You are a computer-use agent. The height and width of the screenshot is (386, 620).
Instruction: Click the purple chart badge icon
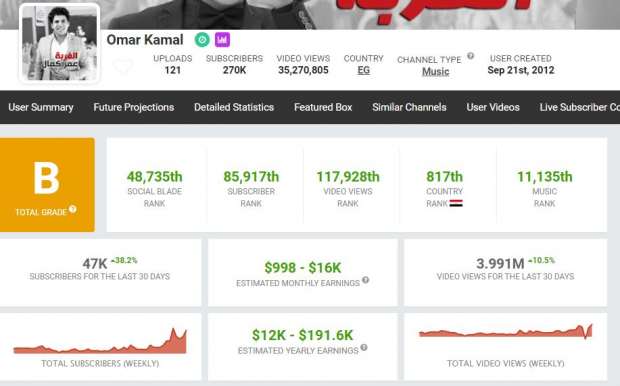coord(222,40)
